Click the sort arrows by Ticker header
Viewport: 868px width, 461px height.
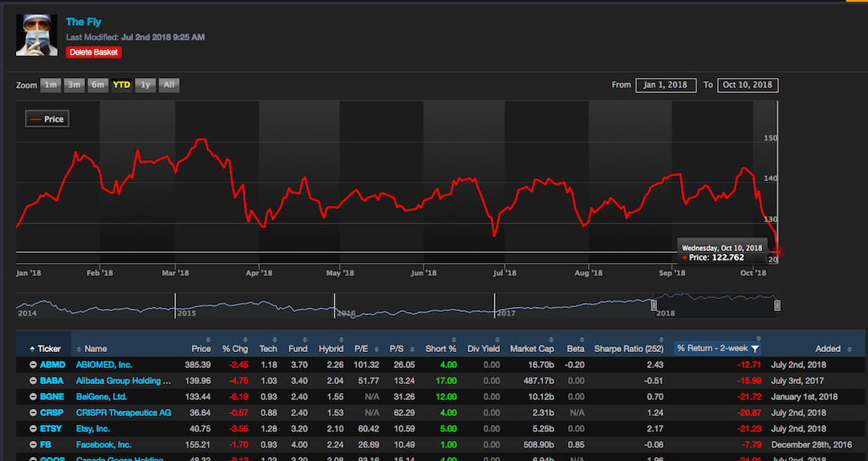tap(32, 350)
